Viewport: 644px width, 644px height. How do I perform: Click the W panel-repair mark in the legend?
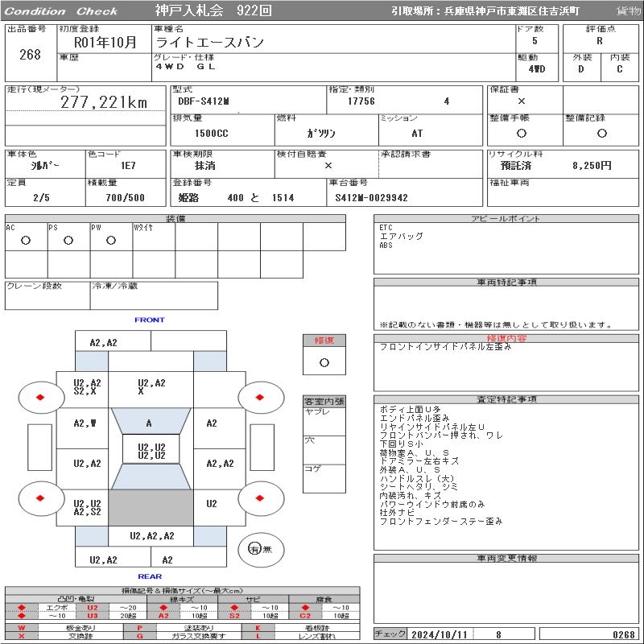22,627
